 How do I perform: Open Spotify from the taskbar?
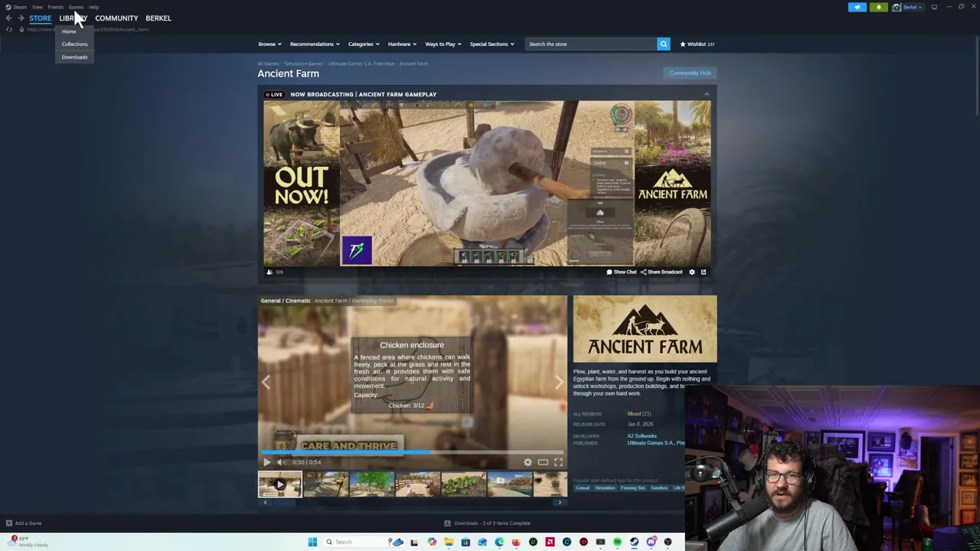[617, 542]
